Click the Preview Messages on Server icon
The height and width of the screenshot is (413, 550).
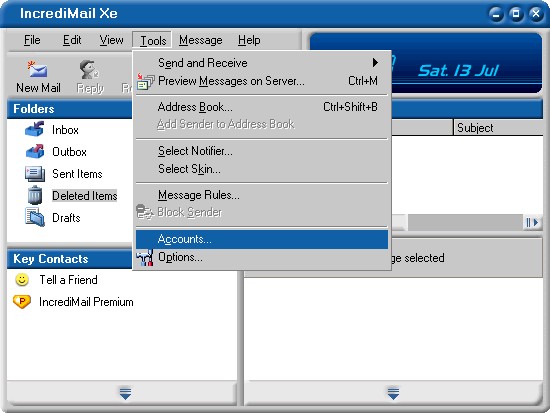point(145,81)
